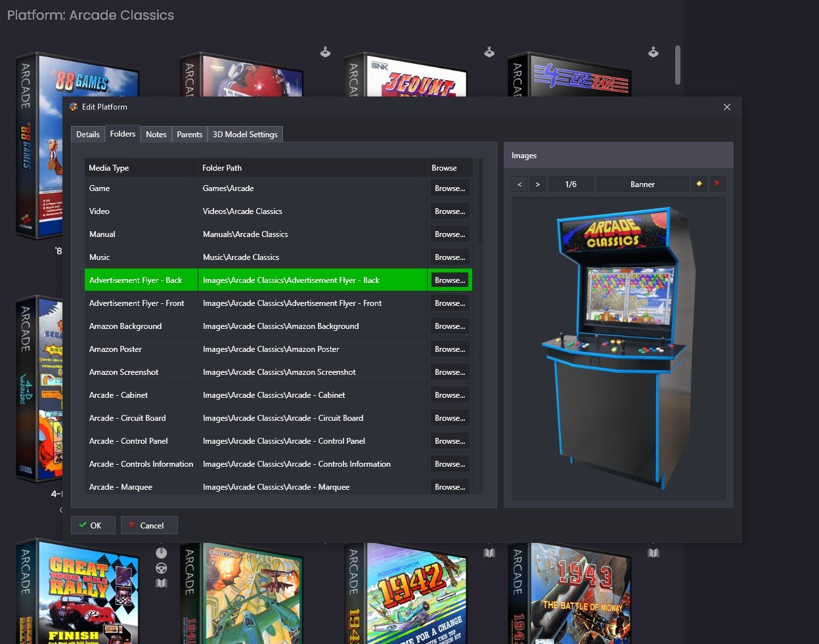Browse folder for Amazon Screenshot

[450, 372]
